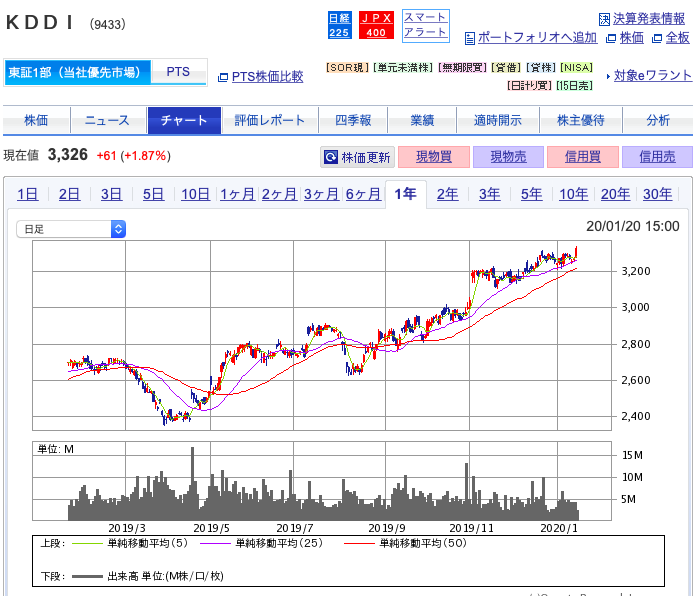Click the 貸借 tag
Viewport: 700px width, 596px height.
pos(506,67)
